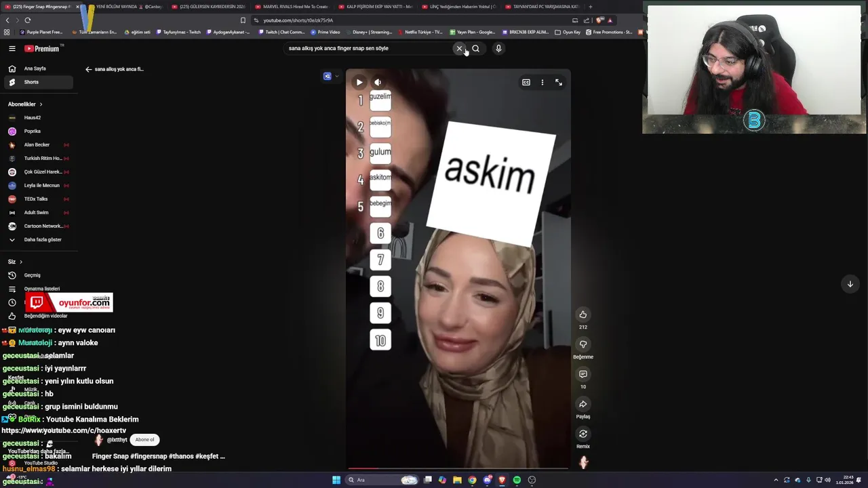
Task: Open the YouTube hamburger guide menu
Action: [x=12, y=48]
